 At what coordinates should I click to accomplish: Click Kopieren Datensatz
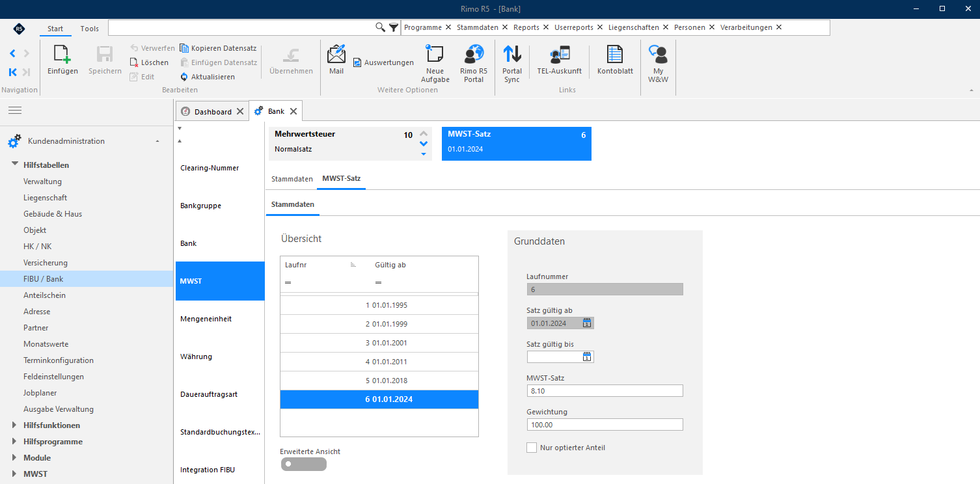[218, 48]
